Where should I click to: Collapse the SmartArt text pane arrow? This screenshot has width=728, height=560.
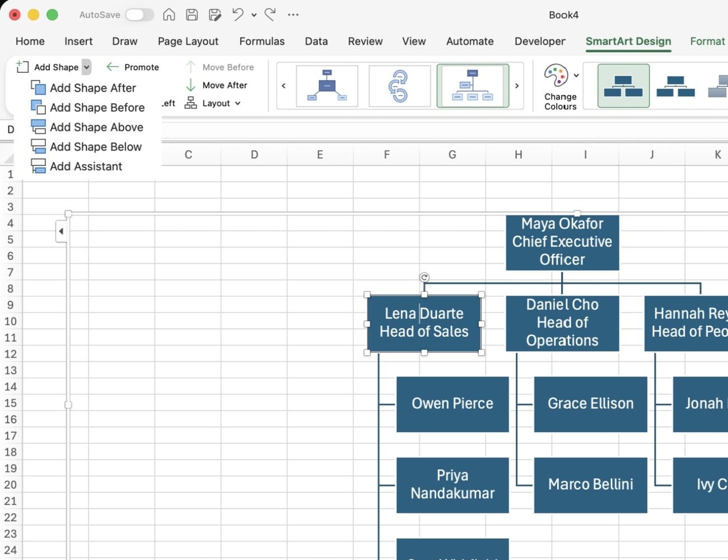[61, 231]
